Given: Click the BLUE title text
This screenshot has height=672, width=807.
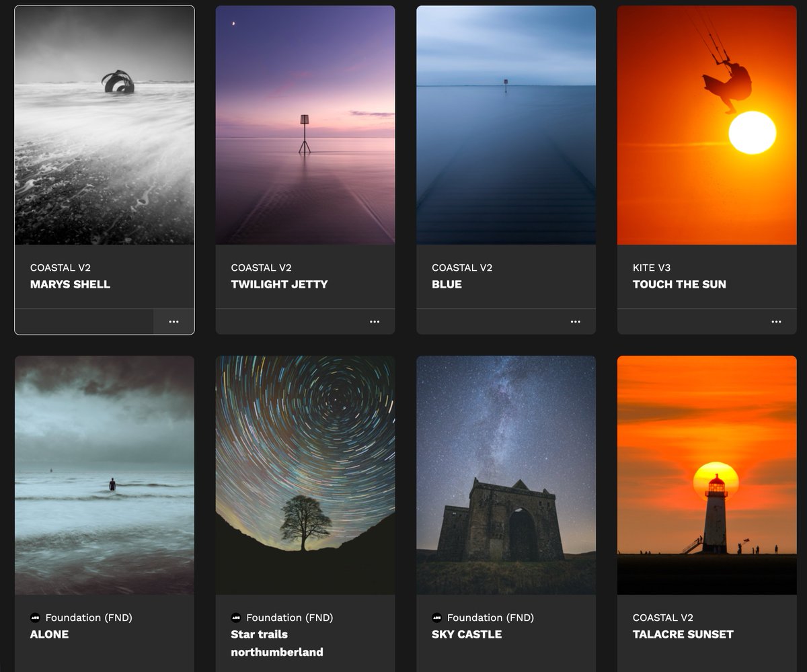Looking at the screenshot, I should click(x=447, y=284).
